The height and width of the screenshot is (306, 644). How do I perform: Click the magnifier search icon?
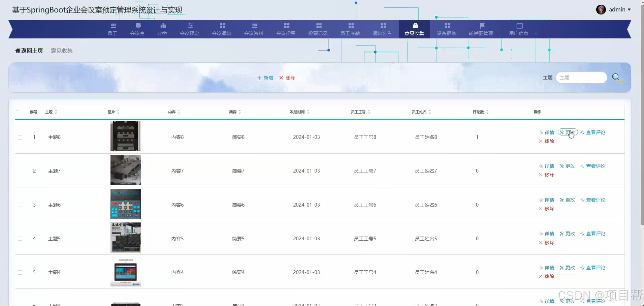coord(617,78)
